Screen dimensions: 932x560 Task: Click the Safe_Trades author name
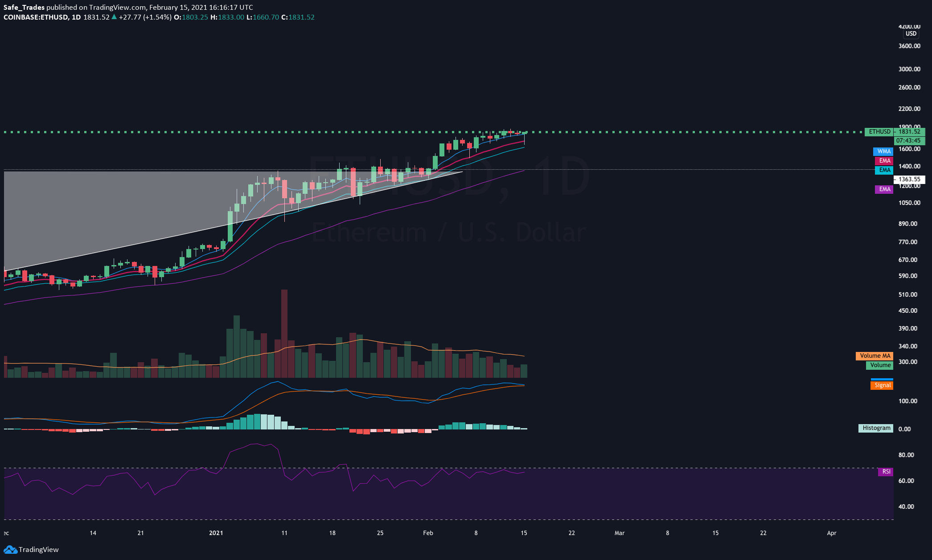(x=24, y=8)
